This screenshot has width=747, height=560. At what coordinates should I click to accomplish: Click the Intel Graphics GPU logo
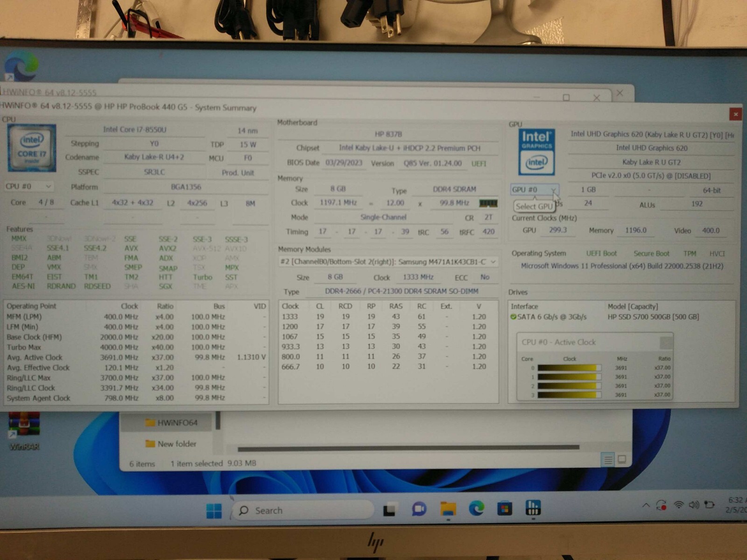click(x=537, y=152)
